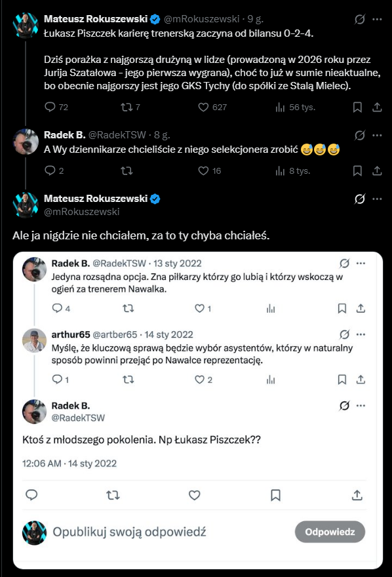This screenshot has width=392, height=577.
Task: Open the more options menu on the top tweet
Action: 376,20
